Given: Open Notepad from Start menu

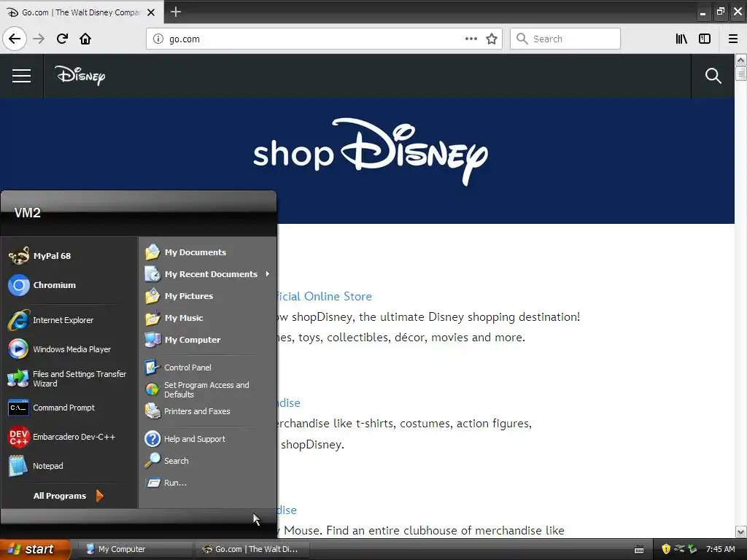Looking at the screenshot, I should coord(71,466).
